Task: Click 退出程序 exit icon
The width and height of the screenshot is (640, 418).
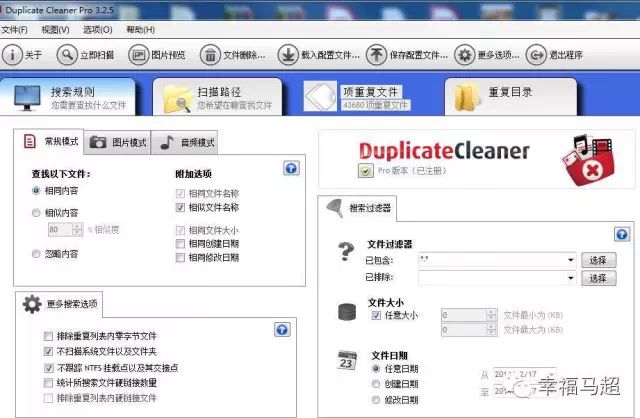Action: [x=536, y=55]
